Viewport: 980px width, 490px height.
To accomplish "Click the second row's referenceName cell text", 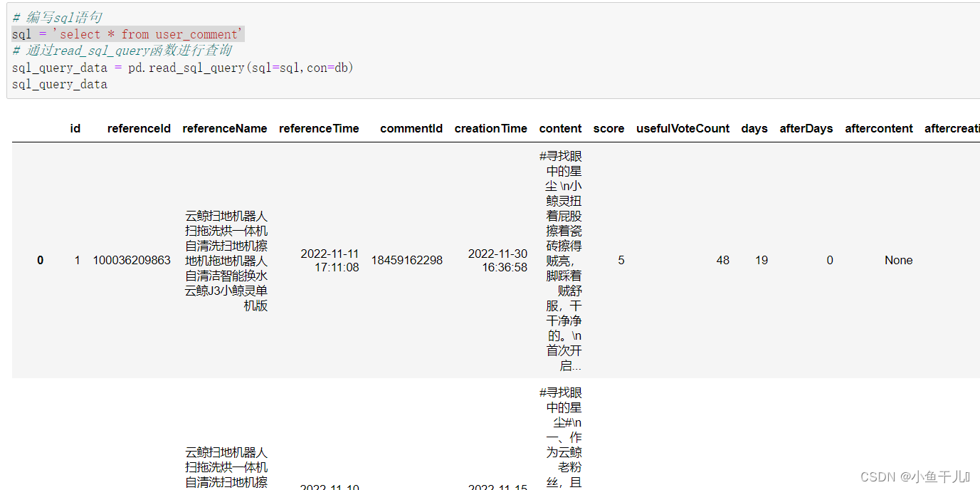I will pos(226,467).
